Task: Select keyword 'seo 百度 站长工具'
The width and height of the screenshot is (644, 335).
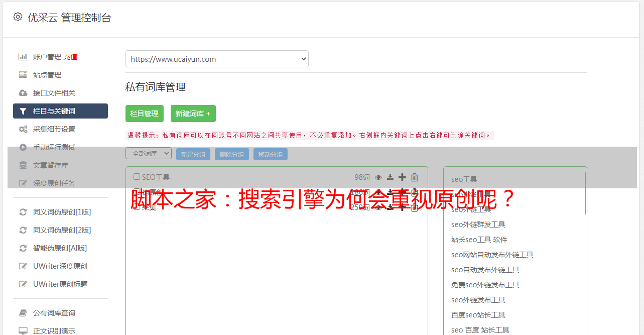Action: [x=480, y=330]
